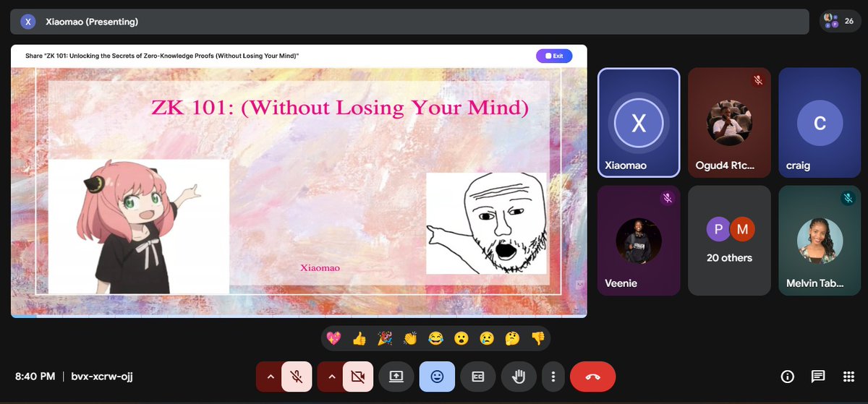Click the pointing wojak drawing on slide

(486, 223)
